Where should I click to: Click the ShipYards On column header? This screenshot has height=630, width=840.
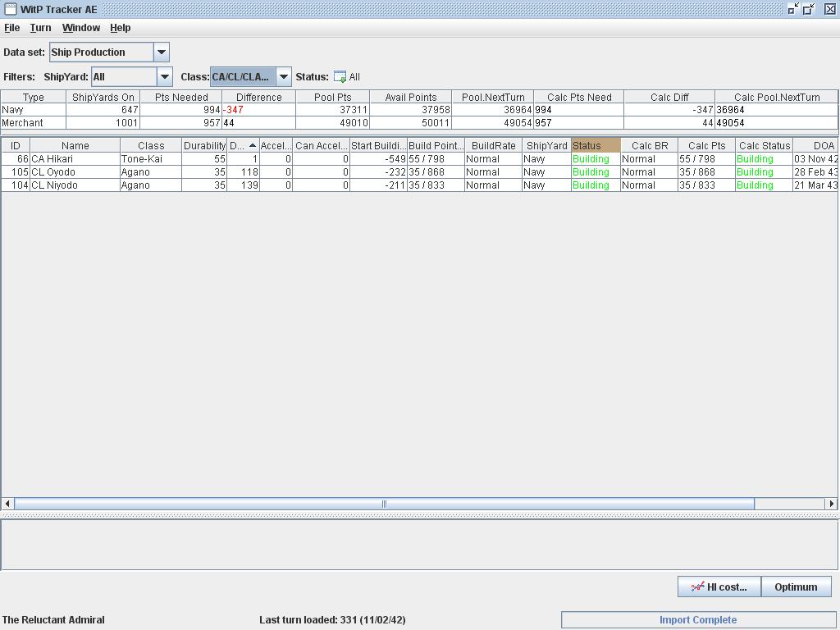[x=103, y=97]
